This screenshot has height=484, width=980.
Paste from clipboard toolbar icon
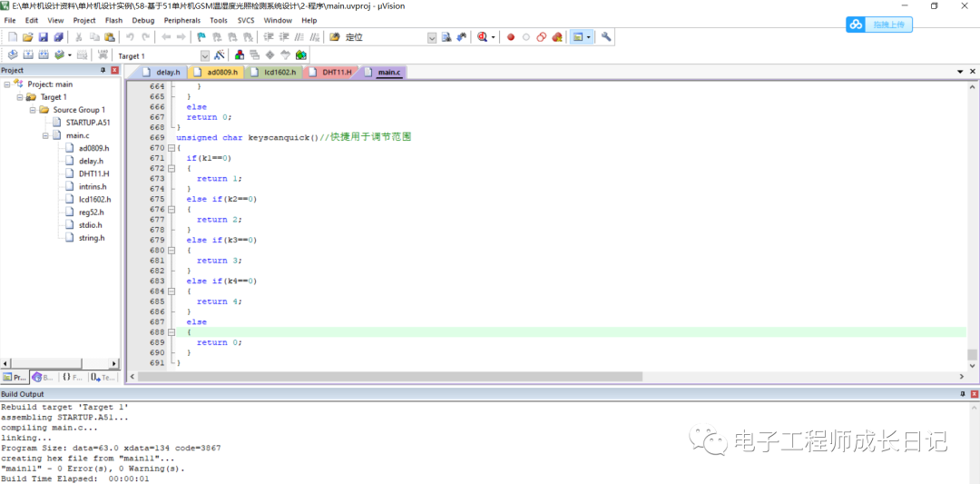click(110, 37)
